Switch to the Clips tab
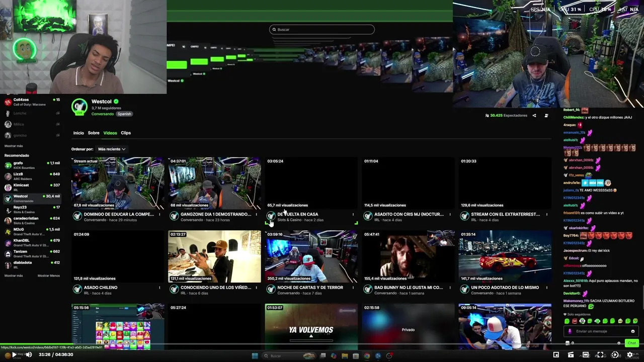This screenshot has height=362, width=644. point(126,133)
